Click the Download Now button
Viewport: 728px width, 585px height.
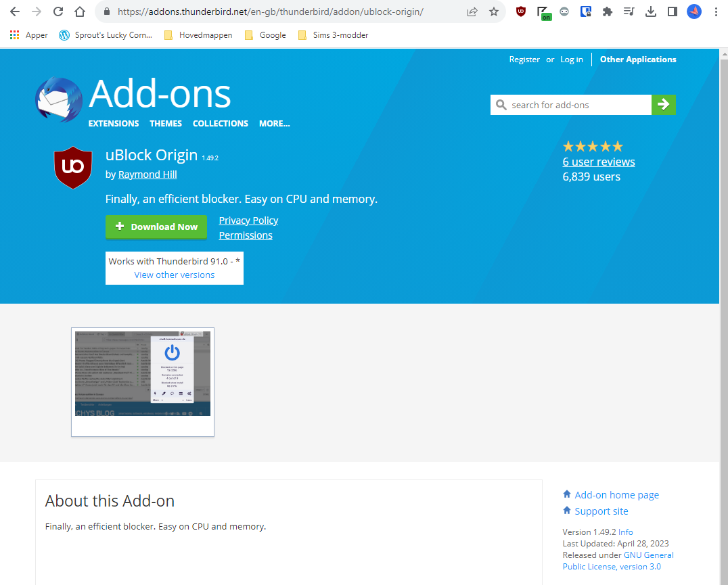156,227
